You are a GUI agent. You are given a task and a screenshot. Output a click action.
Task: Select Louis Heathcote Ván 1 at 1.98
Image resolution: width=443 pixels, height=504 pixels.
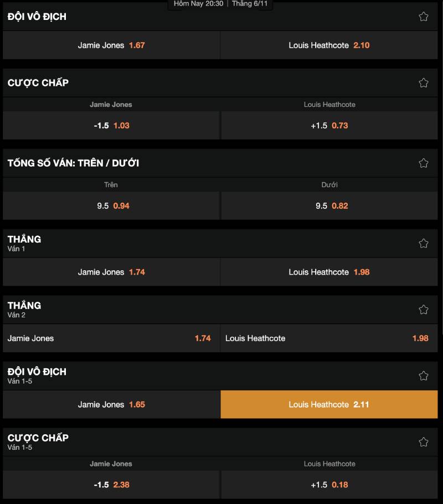pos(329,272)
